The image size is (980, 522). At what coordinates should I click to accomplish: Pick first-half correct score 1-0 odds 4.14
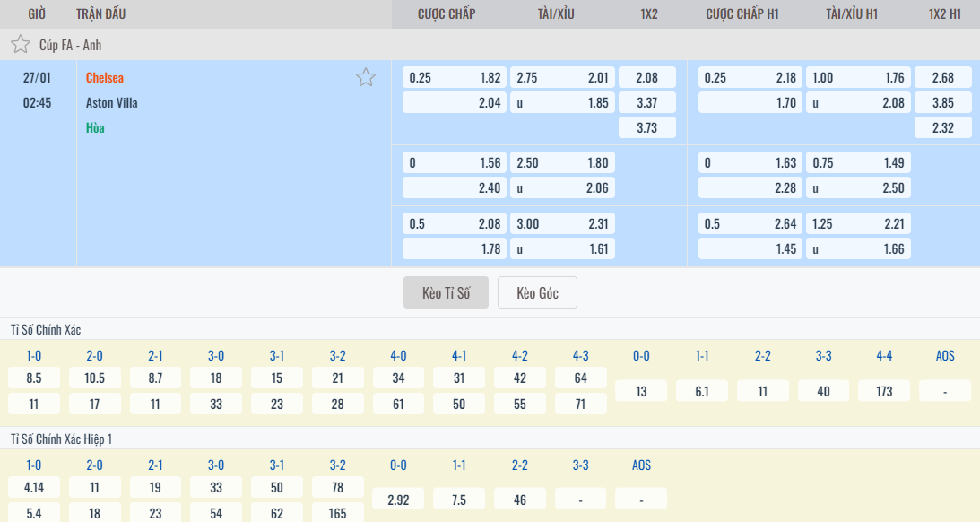click(x=34, y=487)
